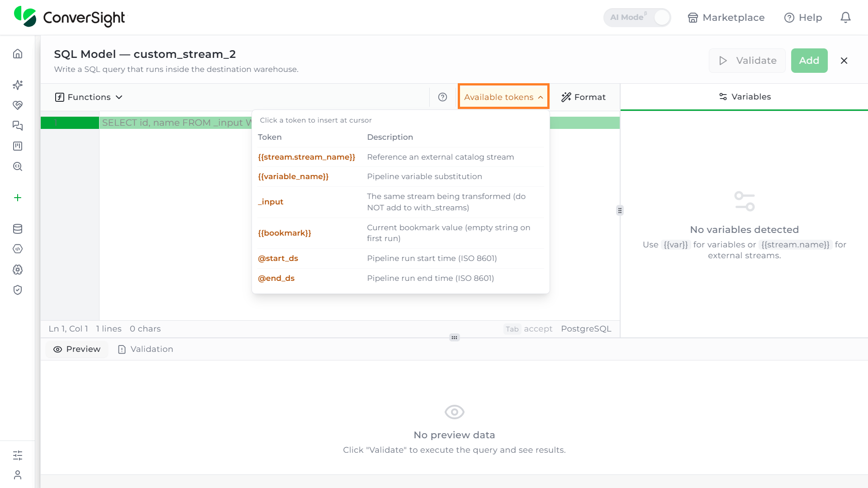The width and height of the screenshot is (868, 488).
Task: Open the shield security sidebar icon
Action: click(x=18, y=290)
